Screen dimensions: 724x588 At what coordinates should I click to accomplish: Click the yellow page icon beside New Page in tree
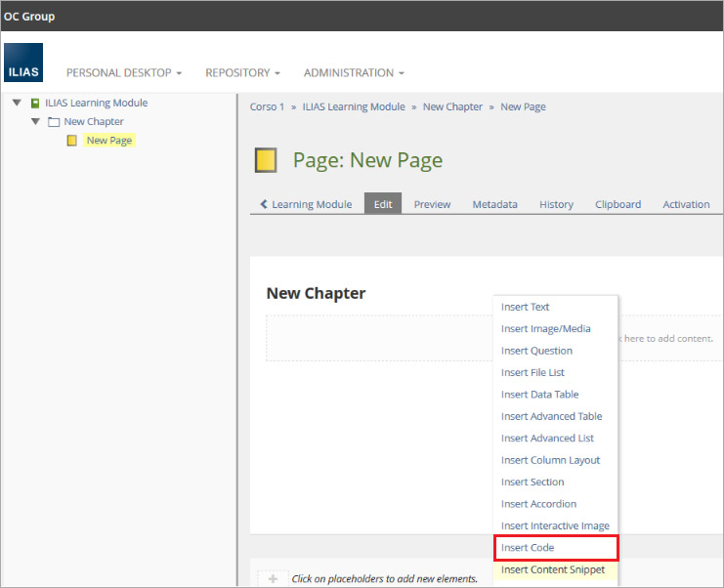coord(71,141)
